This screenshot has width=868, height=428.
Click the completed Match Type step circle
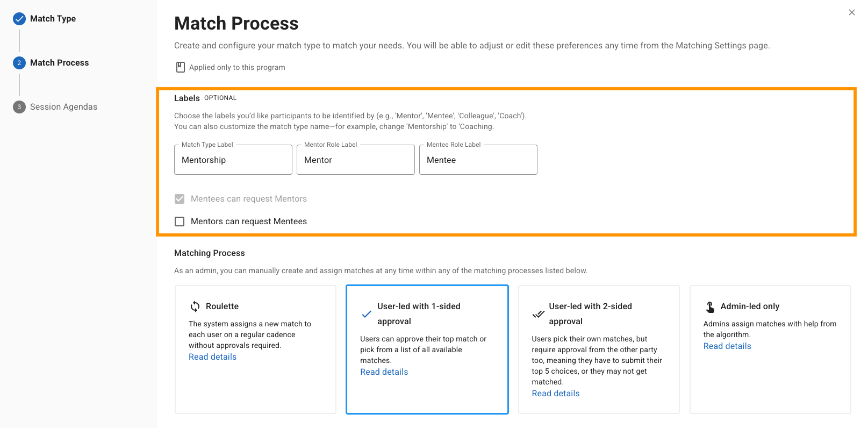[x=19, y=19]
